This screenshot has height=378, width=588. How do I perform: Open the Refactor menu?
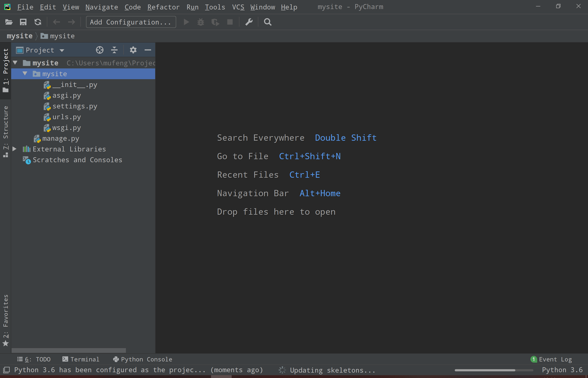coord(163,7)
